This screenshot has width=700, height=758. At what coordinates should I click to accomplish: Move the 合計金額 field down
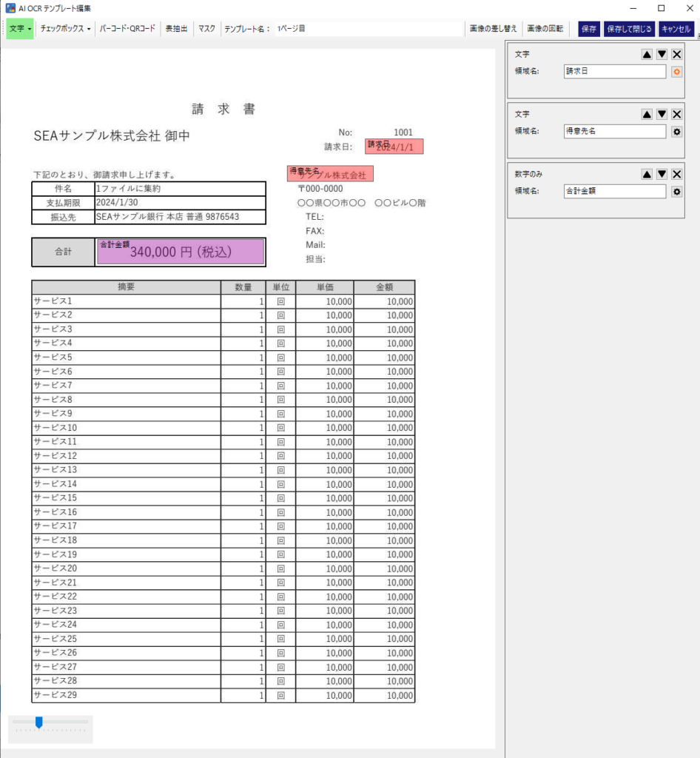tap(662, 175)
